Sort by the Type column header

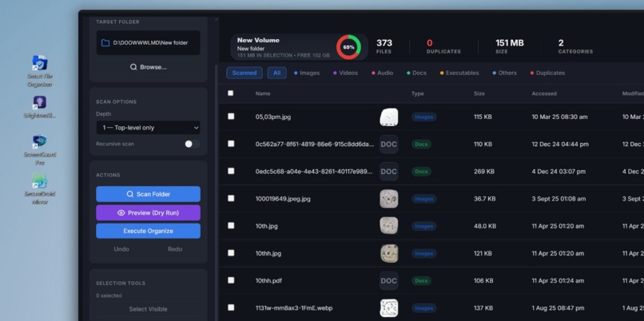tap(418, 93)
